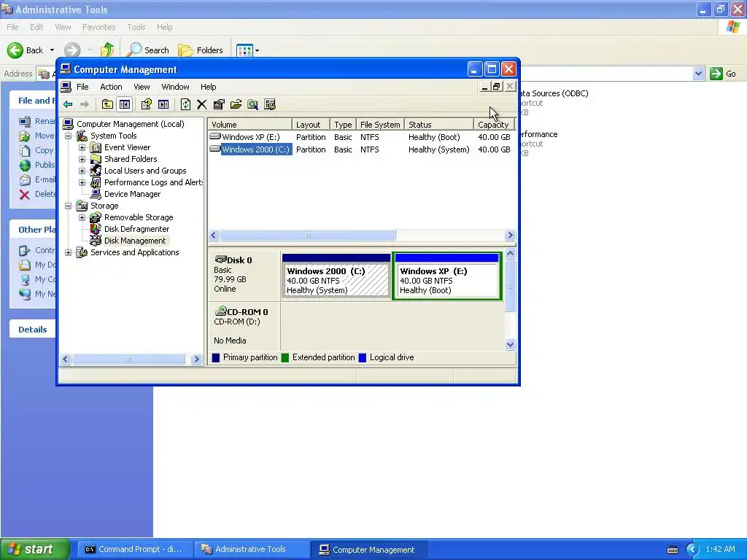Expand the Removable Storage node
This screenshot has width=747, height=560.
(x=82, y=217)
